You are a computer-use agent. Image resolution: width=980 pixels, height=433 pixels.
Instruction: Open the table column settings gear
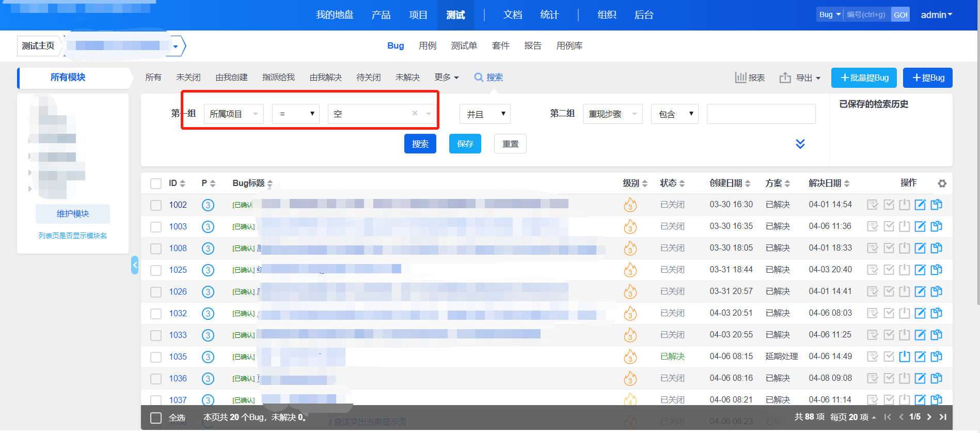tap(942, 183)
